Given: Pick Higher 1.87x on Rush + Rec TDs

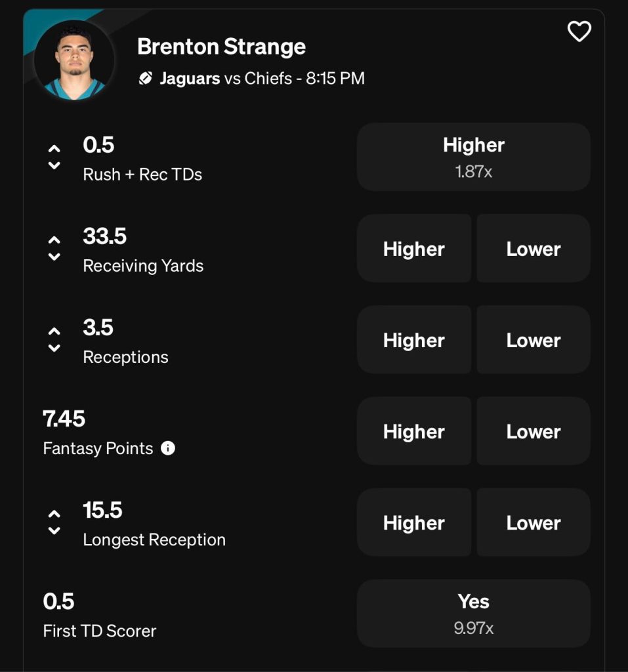Looking at the screenshot, I should click(x=473, y=157).
